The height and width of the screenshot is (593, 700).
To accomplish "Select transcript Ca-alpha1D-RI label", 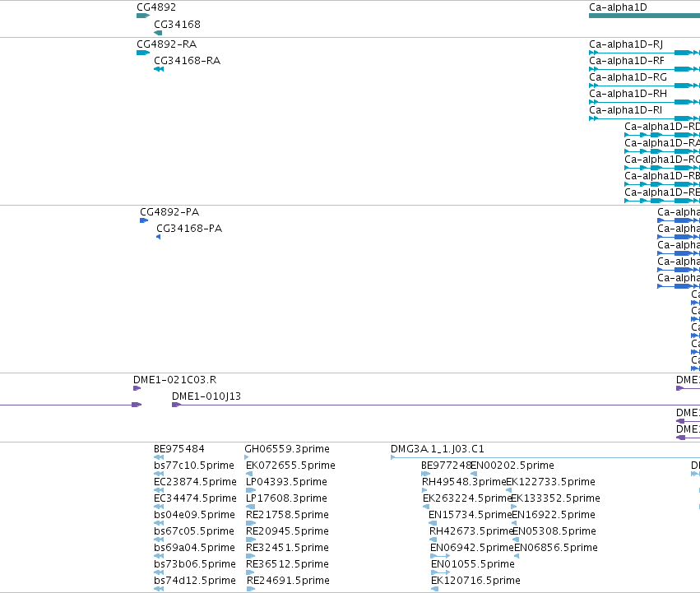I will pos(625,110).
